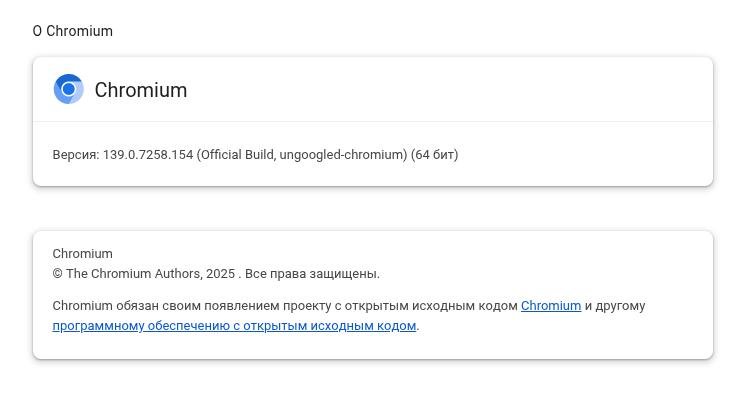The width and height of the screenshot is (748, 399).
Task: Click the "ungoogled-chromium" build text
Action: 342,155
